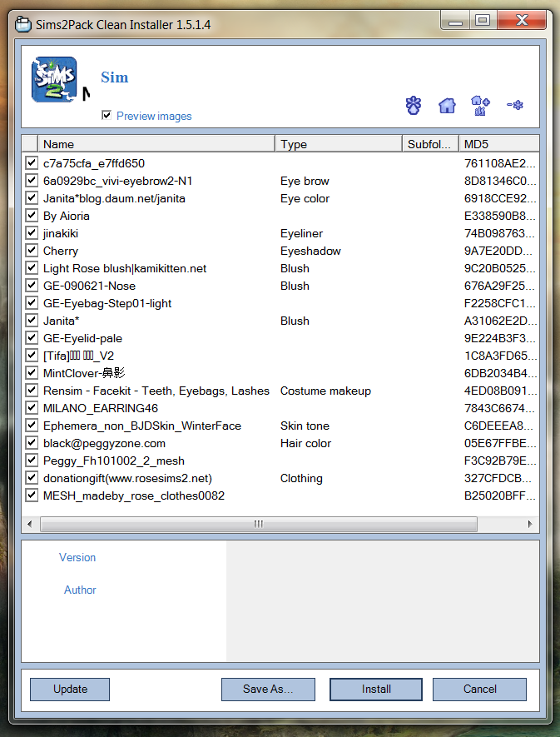Maximize the Clean Installer window
Viewport: 560px width, 737px height.
(x=483, y=21)
